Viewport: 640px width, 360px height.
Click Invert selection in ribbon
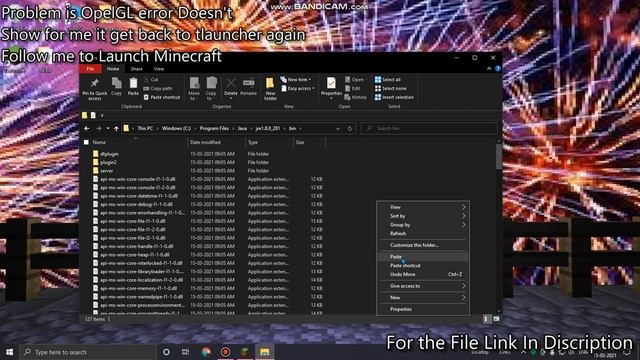tap(394, 97)
